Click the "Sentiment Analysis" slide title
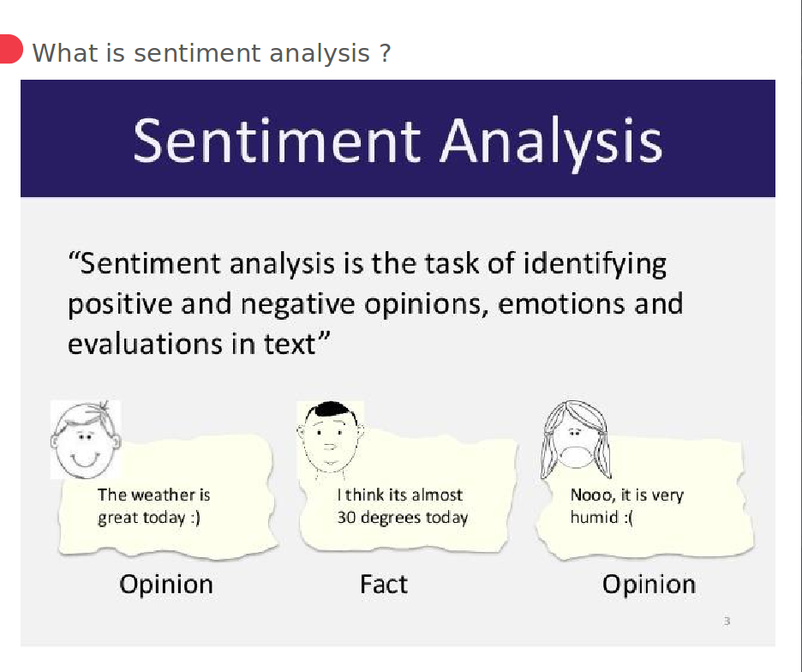 (x=398, y=141)
